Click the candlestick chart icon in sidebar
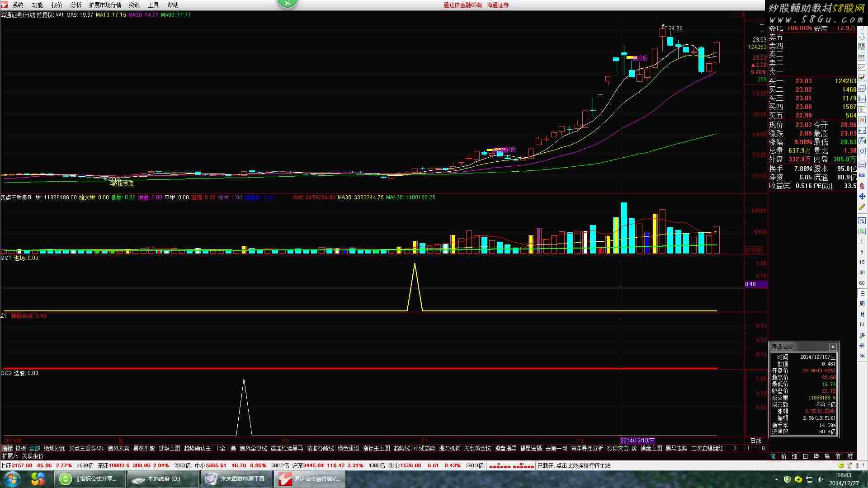The height and width of the screenshot is (488, 868). 862,78
